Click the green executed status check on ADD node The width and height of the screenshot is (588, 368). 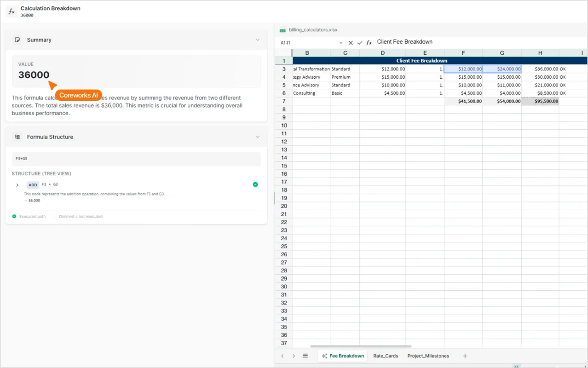[255, 184]
